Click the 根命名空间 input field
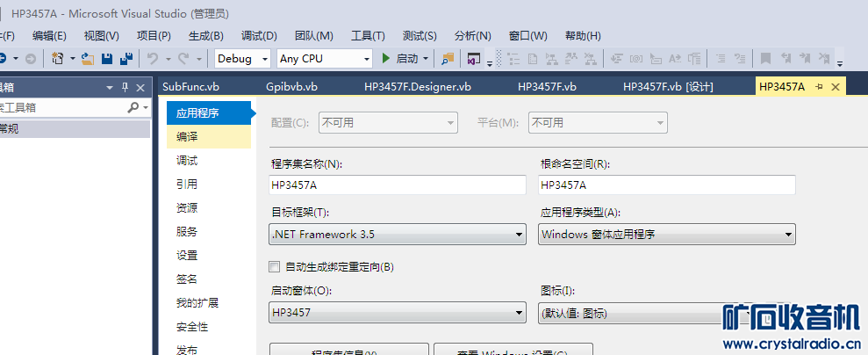This screenshot has height=355, width=868. pos(666,185)
